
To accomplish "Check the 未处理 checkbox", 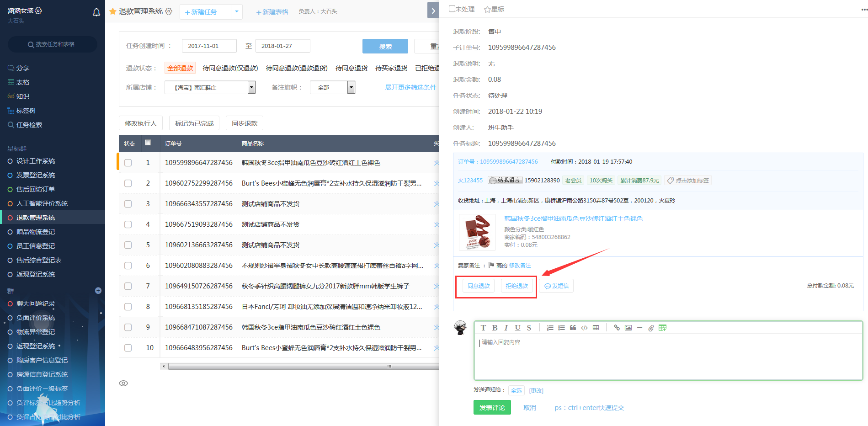I will [x=452, y=9].
